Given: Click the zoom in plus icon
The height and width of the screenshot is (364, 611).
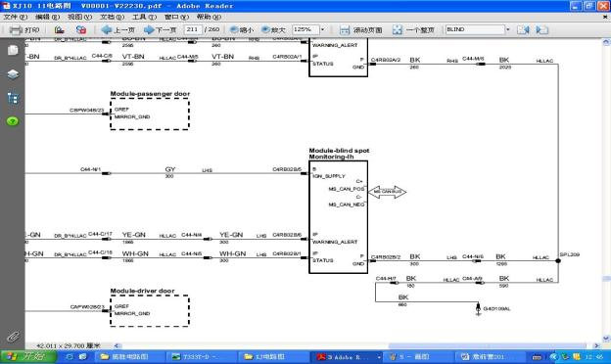Looking at the screenshot, I should (x=265, y=29).
